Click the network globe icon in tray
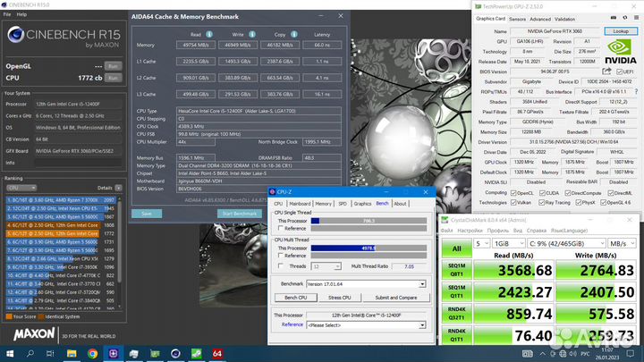 point(563,353)
